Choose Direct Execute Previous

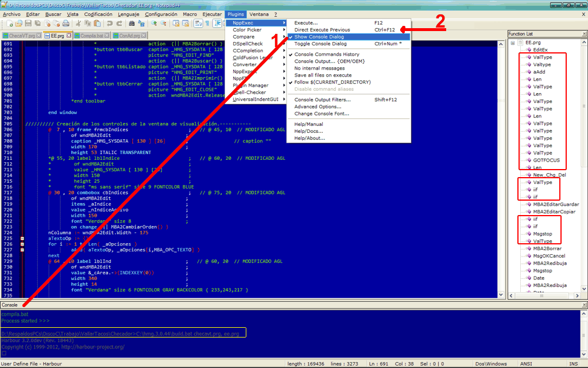pos(349,30)
